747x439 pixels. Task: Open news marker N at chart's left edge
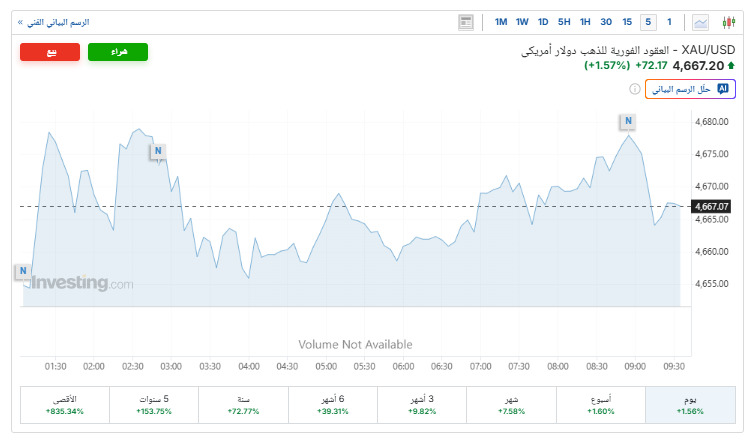coord(22,271)
